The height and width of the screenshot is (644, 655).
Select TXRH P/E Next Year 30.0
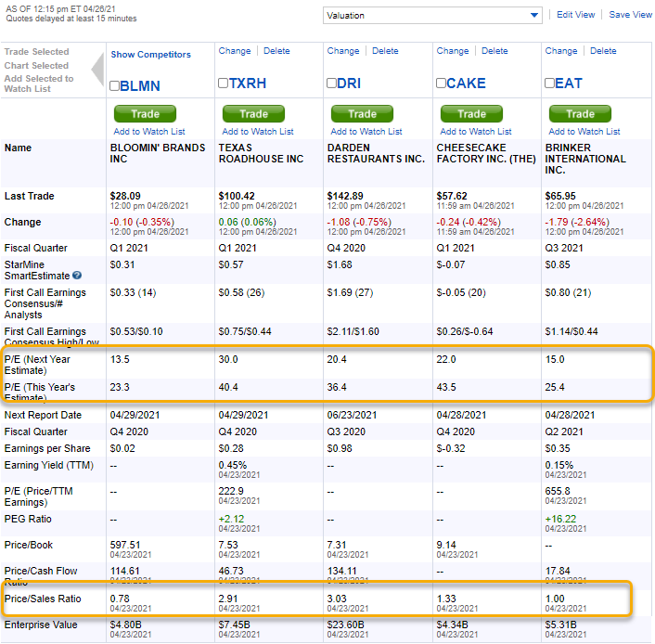(228, 359)
